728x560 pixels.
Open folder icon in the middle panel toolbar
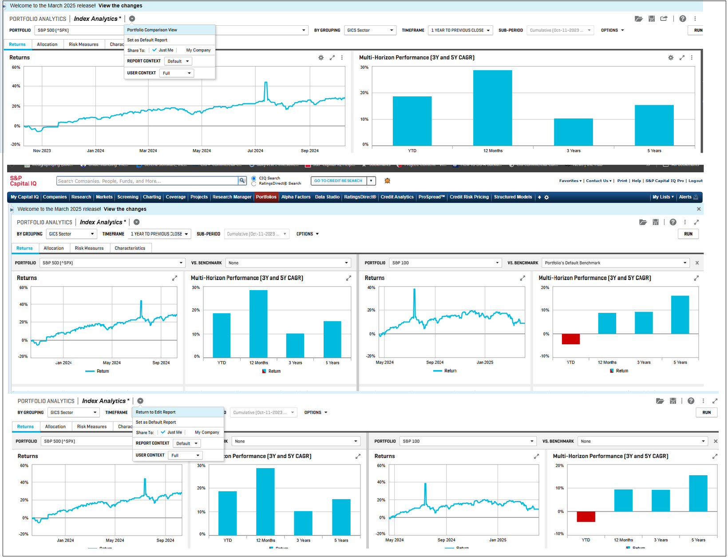point(643,222)
